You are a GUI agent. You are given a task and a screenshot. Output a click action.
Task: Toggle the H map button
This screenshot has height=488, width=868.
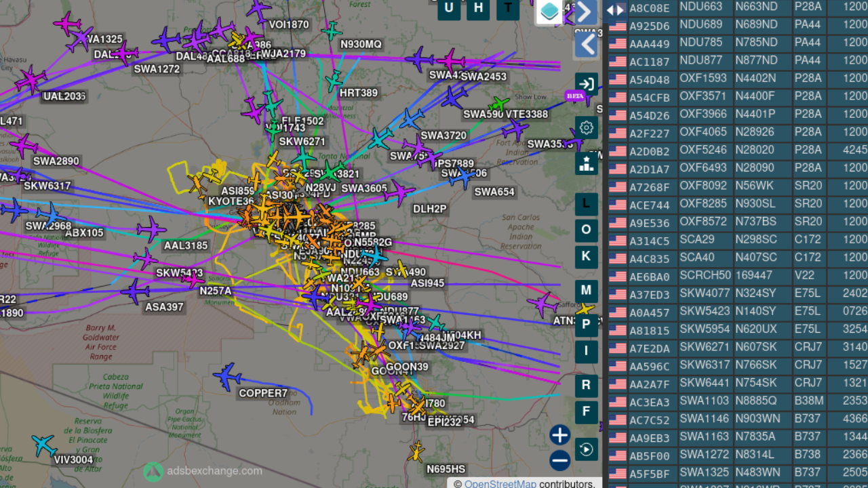click(x=479, y=9)
